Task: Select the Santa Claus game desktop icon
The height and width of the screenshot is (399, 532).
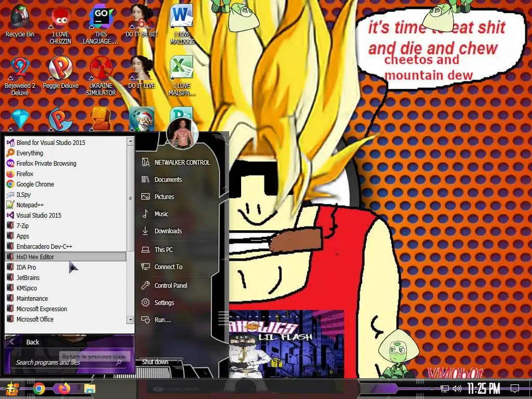Action: click(x=142, y=119)
